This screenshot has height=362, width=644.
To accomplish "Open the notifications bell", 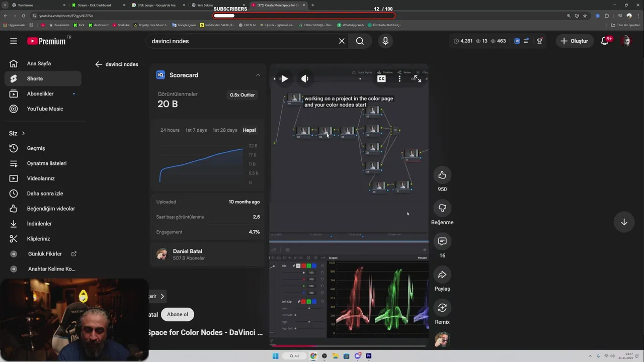I will tap(606, 41).
